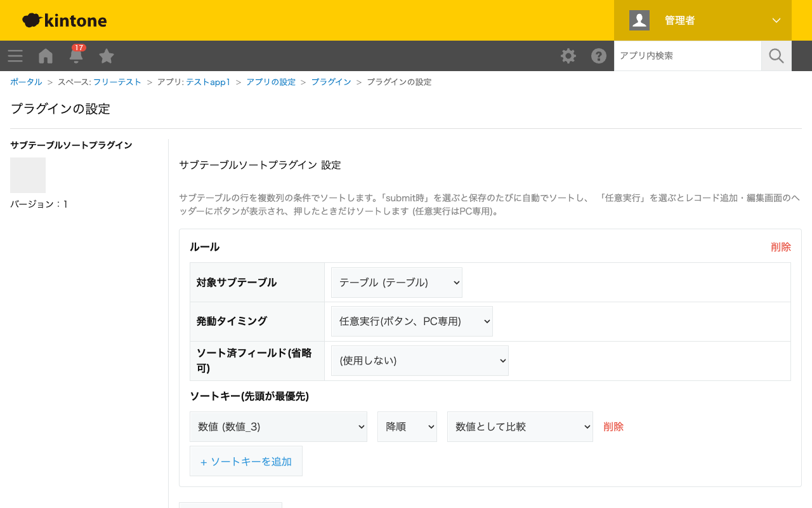The image size is (812, 508).
Task: Focus the アプリ内検索 search field
Action: coord(688,56)
